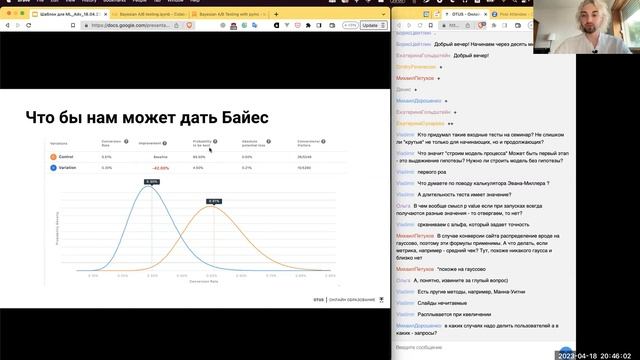
Task: Click the Variation row label
Action: coord(67,168)
